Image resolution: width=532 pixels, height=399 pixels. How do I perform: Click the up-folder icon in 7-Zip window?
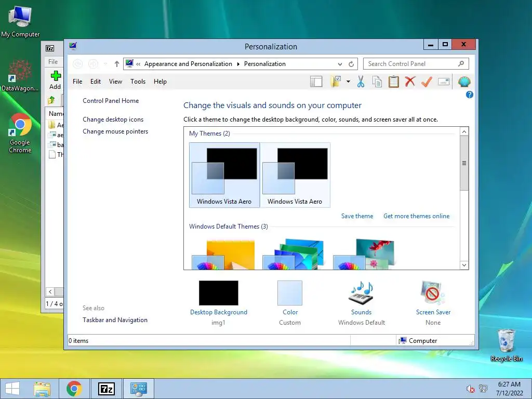[x=51, y=100]
